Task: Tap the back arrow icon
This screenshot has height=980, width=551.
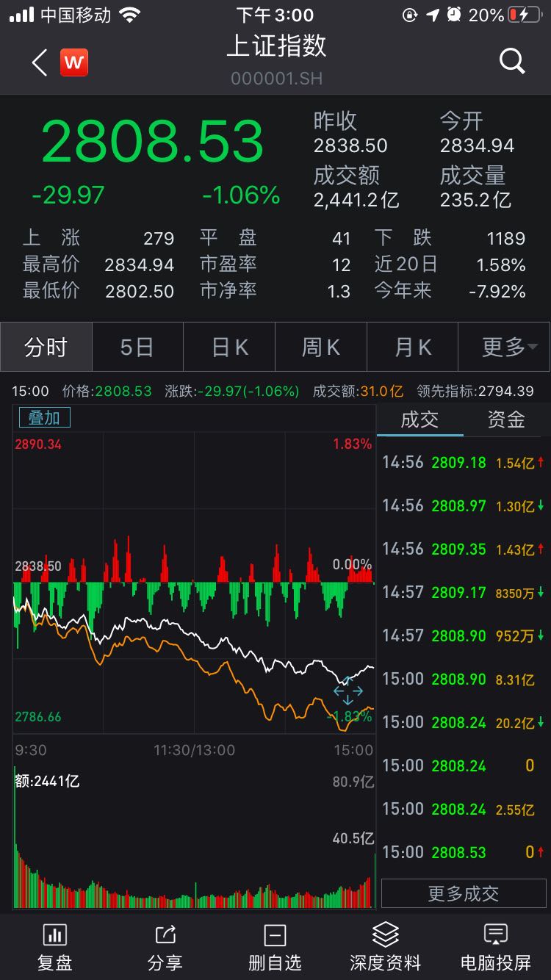Action: [40, 63]
